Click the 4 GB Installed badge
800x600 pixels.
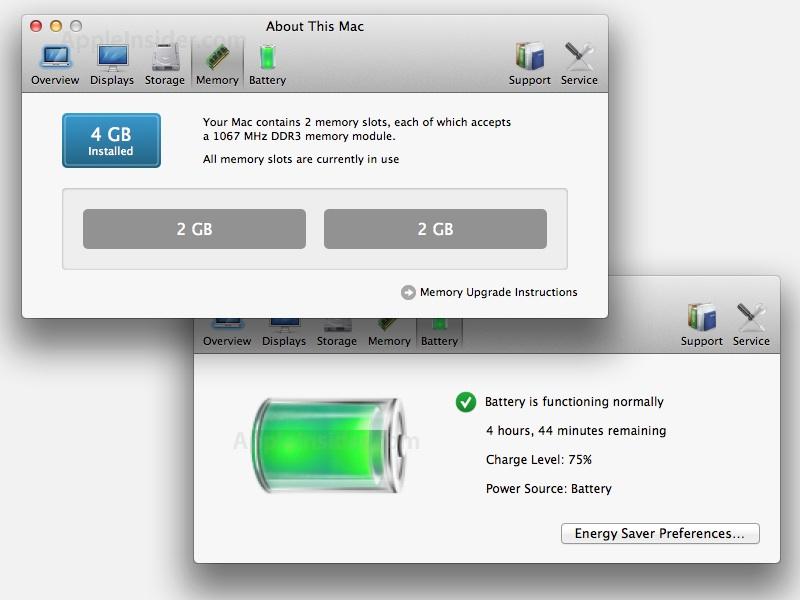(x=111, y=140)
